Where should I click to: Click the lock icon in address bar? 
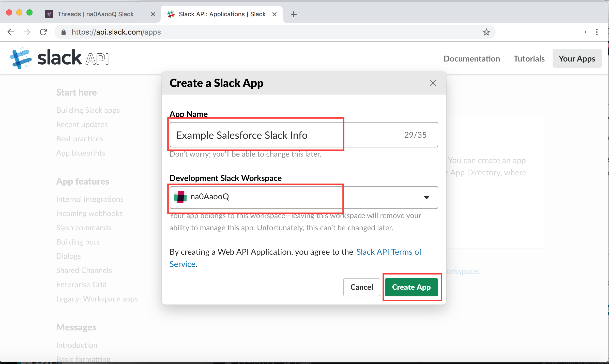[x=64, y=32]
